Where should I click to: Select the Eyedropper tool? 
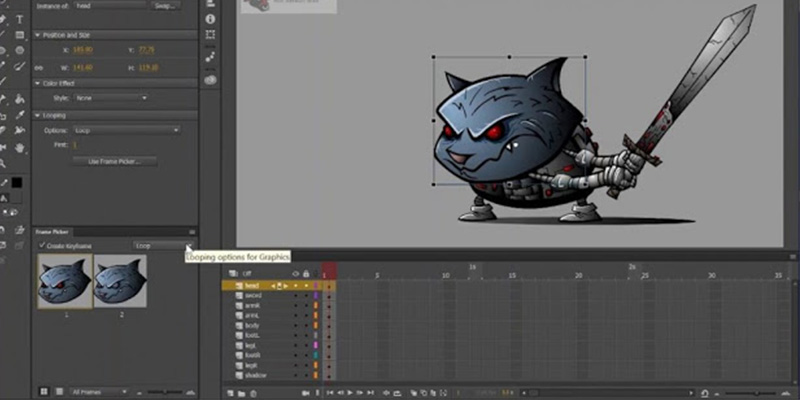(x=20, y=115)
